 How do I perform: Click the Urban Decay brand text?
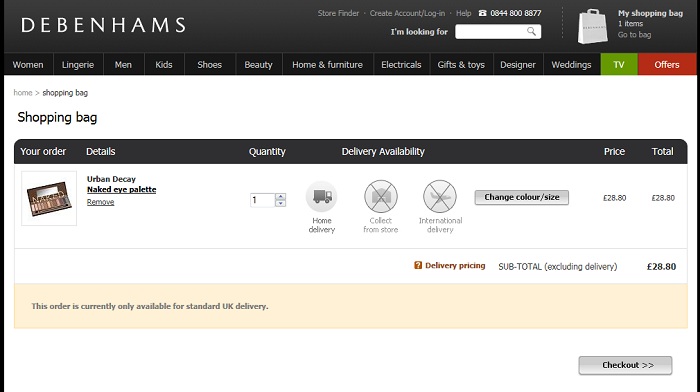111,179
